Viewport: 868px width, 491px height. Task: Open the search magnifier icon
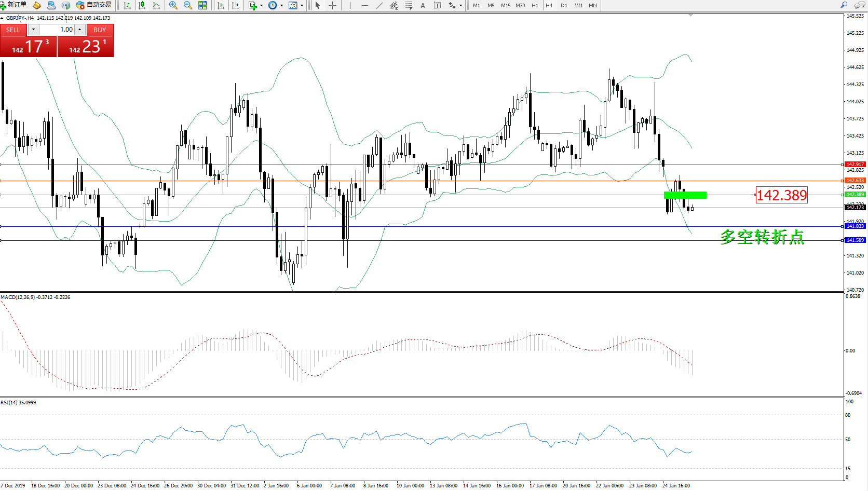844,5
